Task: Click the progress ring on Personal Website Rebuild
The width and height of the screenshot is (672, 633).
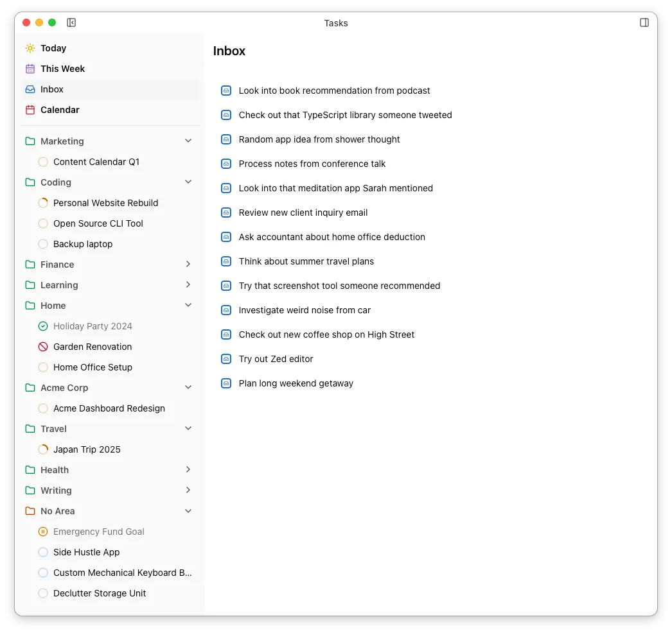Action: coord(42,202)
